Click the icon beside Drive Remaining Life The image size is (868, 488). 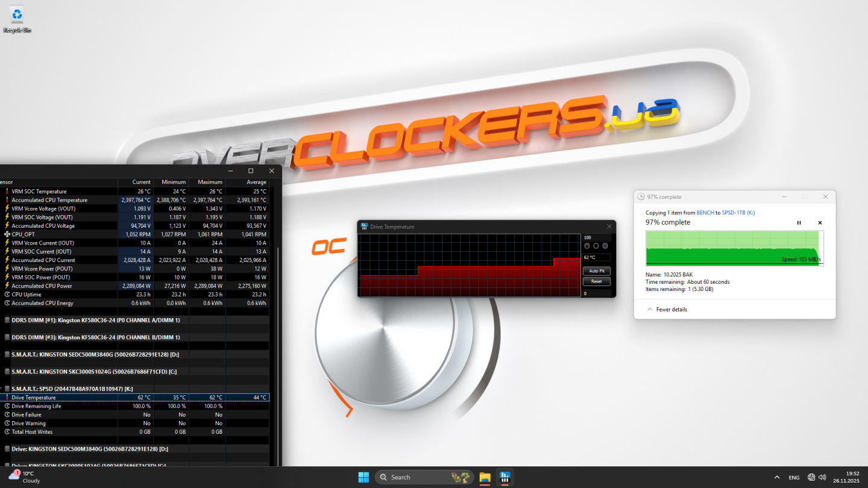[7, 406]
